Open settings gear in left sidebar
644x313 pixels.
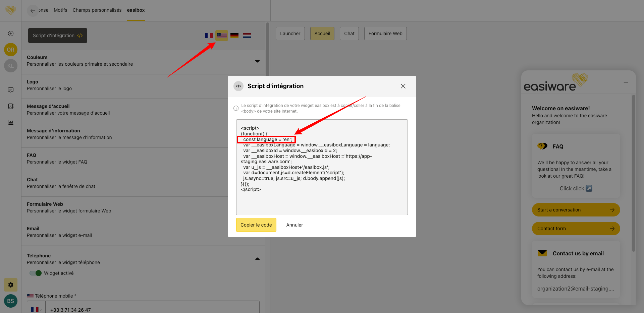11,285
